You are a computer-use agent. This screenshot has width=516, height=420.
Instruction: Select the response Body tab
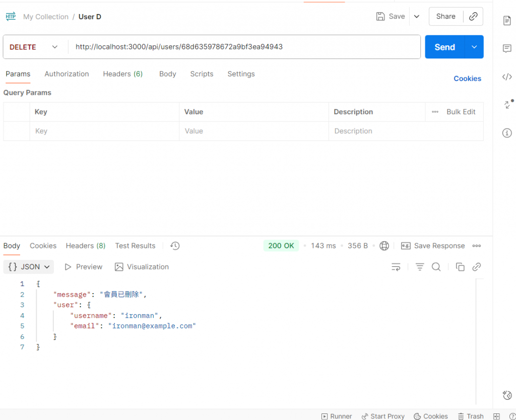12,246
